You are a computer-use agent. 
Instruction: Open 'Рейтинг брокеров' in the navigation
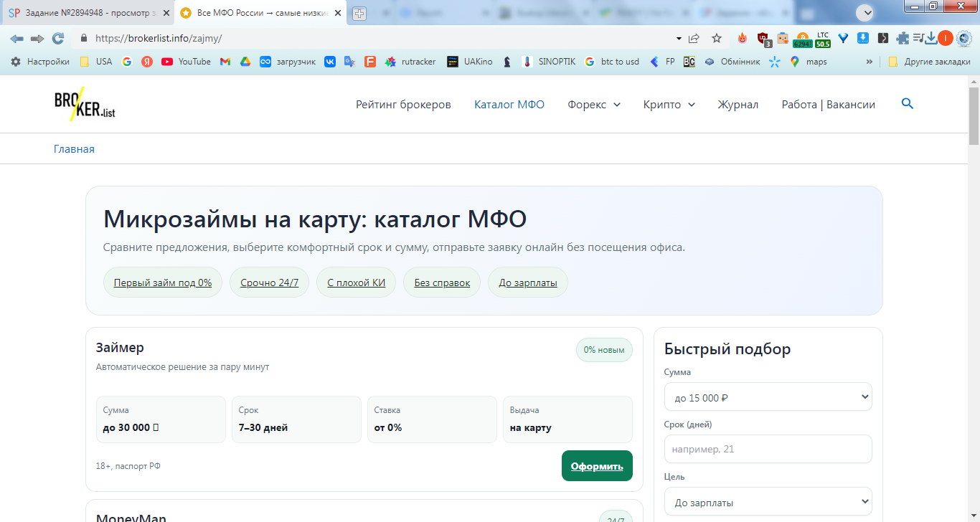[x=403, y=105]
